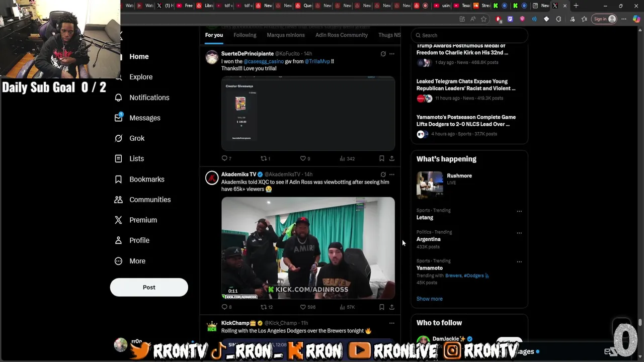
Task: Open more menu on Akademiks TV post
Action: click(391, 174)
